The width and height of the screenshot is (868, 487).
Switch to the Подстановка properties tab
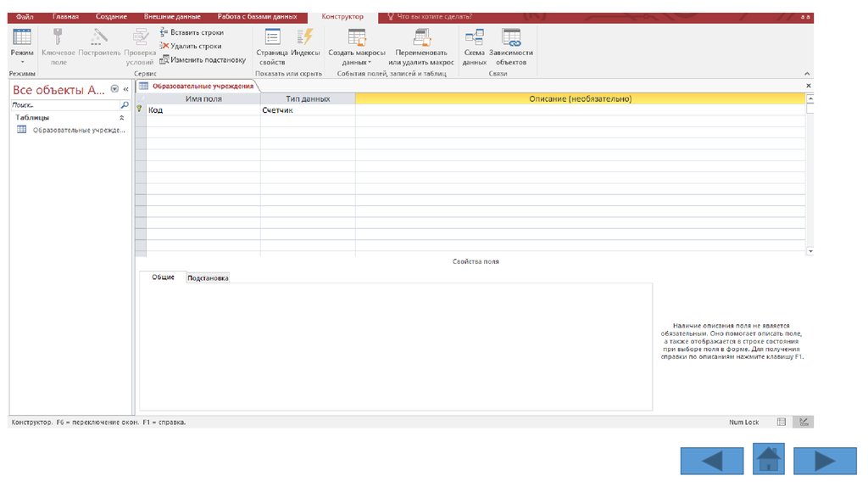click(208, 278)
